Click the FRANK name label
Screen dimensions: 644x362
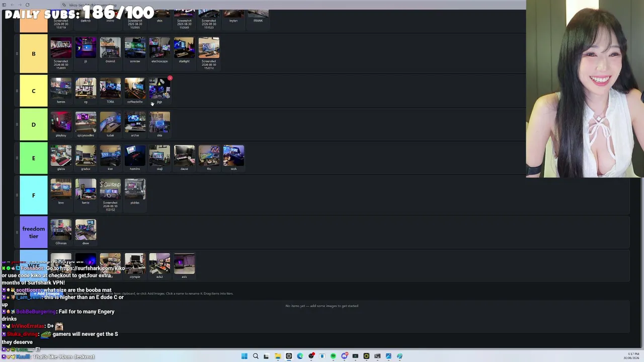[258, 21]
